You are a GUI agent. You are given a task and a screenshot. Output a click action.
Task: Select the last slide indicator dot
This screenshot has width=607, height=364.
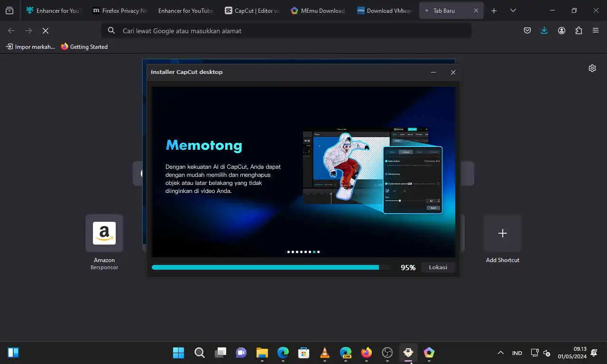pyautogui.click(x=318, y=252)
